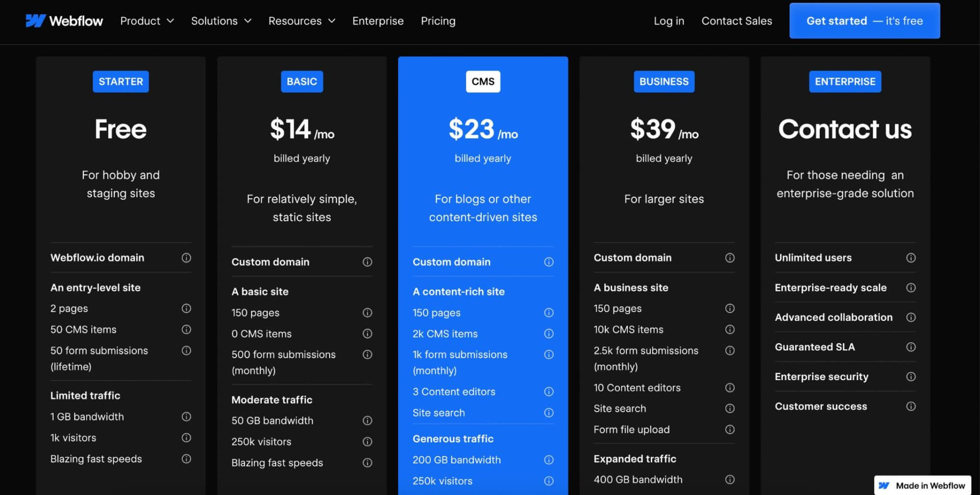The image size is (980, 495).
Task: Click the Limited traffic heading
Action: click(85, 396)
